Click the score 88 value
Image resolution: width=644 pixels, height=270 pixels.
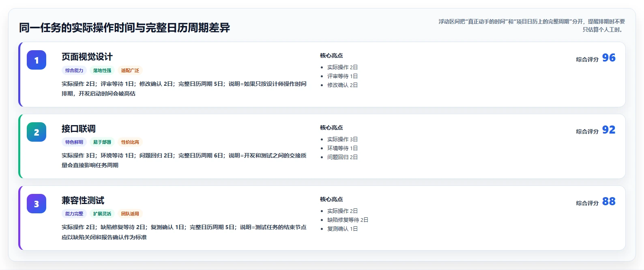click(609, 202)
